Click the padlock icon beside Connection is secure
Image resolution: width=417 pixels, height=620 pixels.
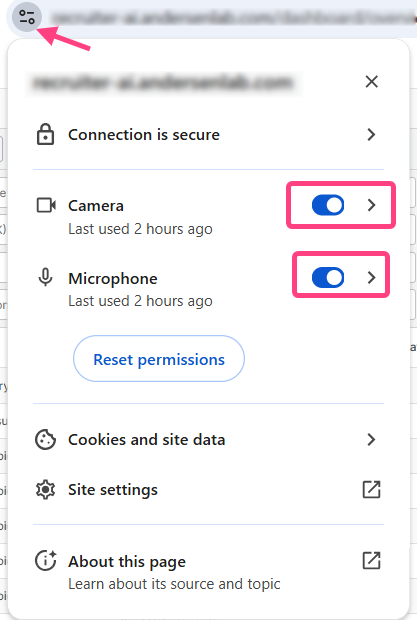pyautogui.click(x=45, y=134)
